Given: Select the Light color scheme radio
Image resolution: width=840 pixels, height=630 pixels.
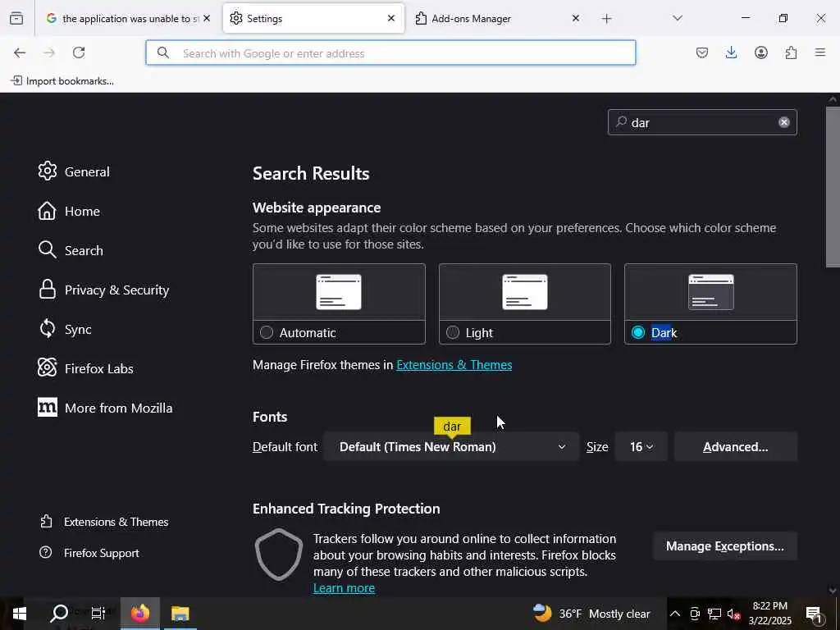Looking at the screenshot, I should (x=453, y=333).
